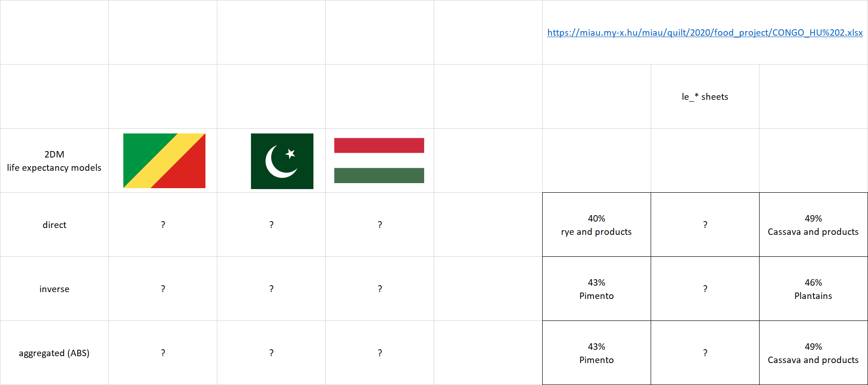Select the '49% Cassava and products' cell in the aggregated row
Screen dimensions: 868x385
pyautogui.click(x=813, y=353)
